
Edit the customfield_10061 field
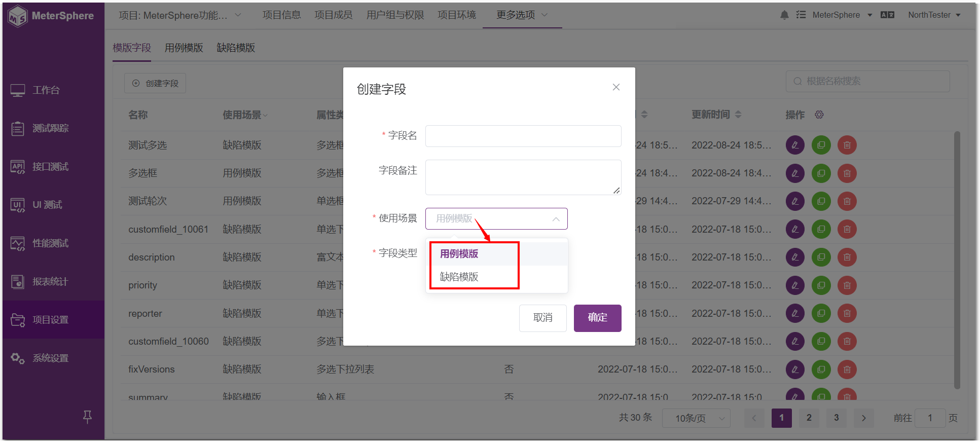(795, 229)
